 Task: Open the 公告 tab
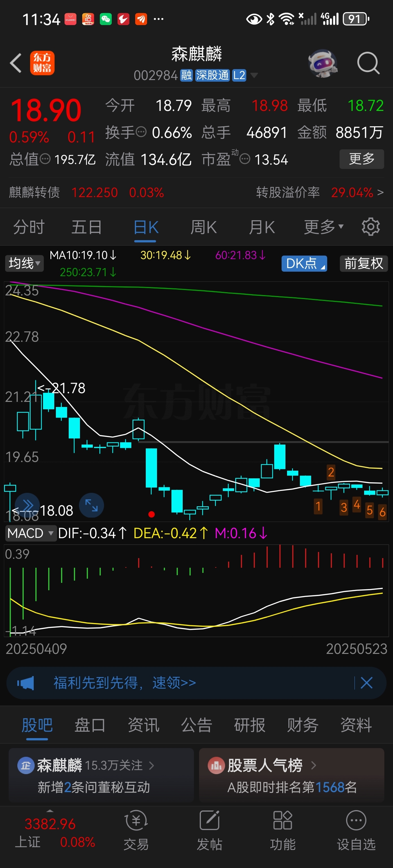[197, 725]
